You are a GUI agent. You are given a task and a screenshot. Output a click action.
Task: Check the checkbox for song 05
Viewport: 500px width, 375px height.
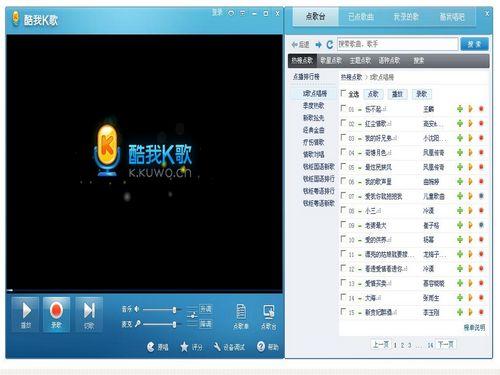[343, 166]
